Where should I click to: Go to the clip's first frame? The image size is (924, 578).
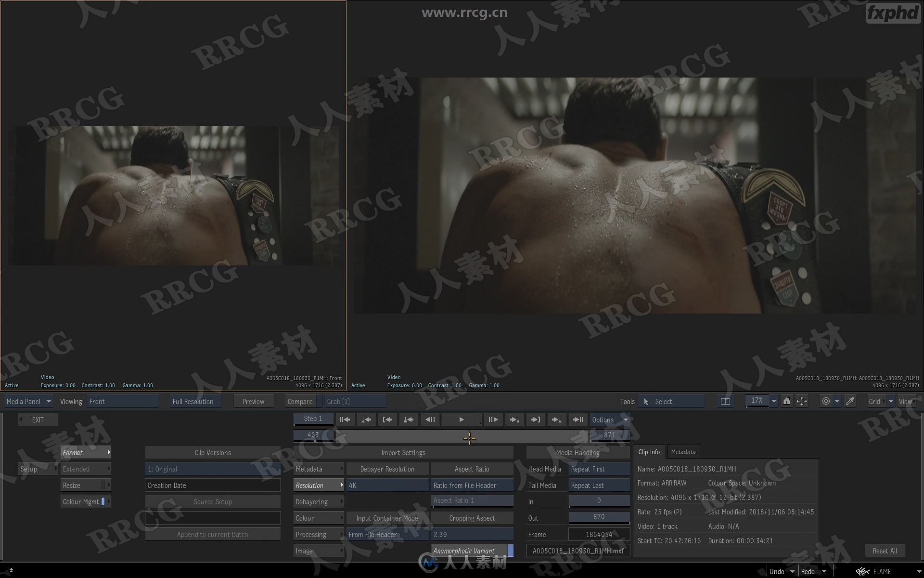(345, 420)
